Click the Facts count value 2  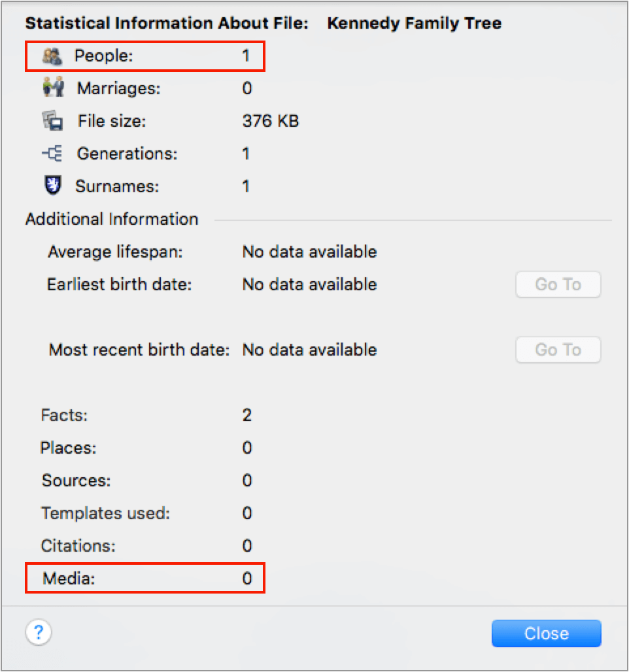pyautogui.click(x=247, y=414)
